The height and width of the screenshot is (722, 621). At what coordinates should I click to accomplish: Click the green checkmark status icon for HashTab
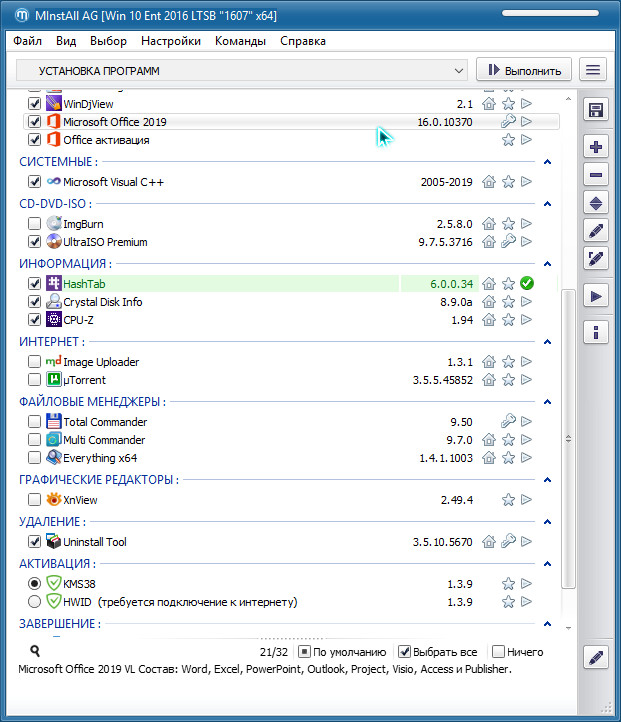point(527,283)
